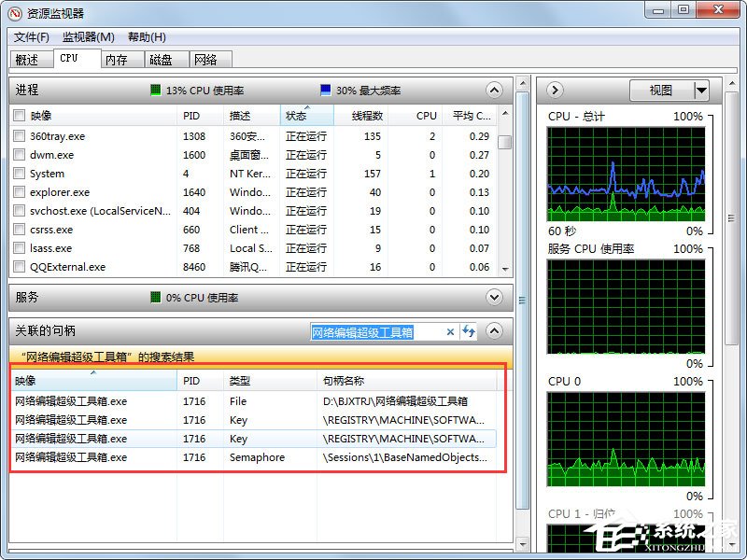Collapse the 关联的句柄 section
This screenshot has height=560, width=747.
[495, 331]
